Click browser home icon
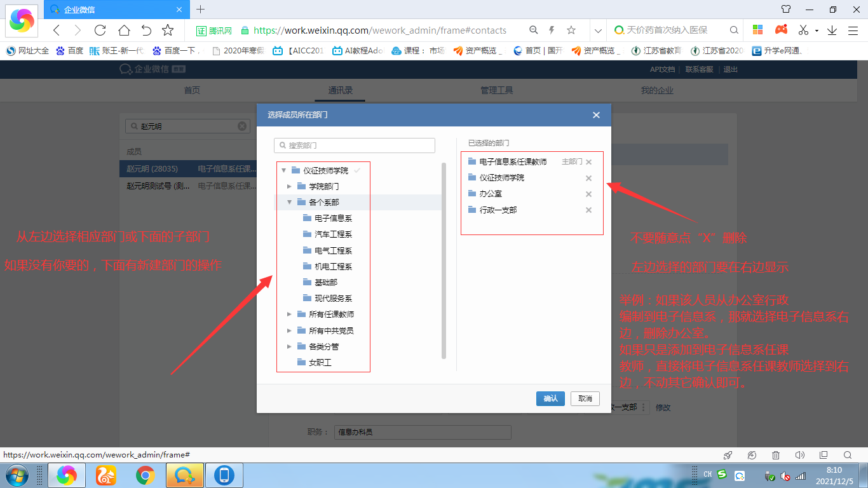 click(x=124, y=30)
